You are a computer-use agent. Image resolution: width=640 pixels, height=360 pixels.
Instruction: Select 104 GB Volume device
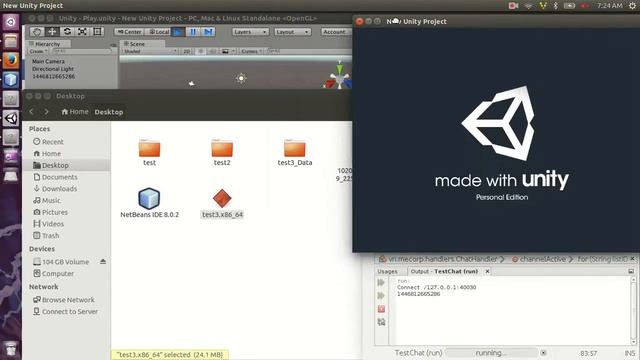(61, 262)
